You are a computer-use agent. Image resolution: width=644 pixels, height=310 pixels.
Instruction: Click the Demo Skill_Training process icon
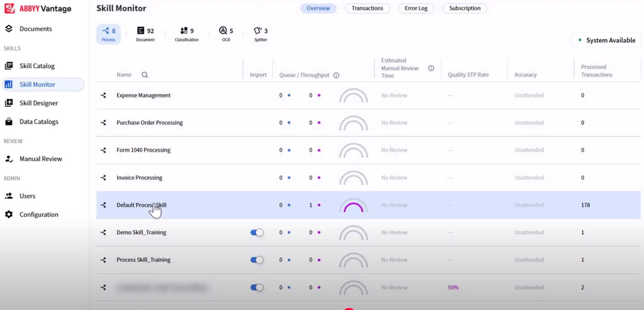pos(103,232)
